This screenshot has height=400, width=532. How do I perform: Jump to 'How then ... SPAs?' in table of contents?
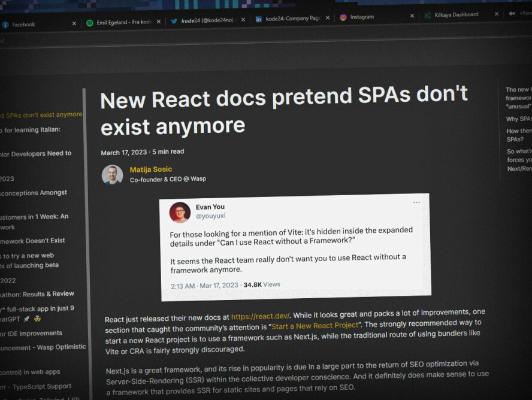(519, 135)
